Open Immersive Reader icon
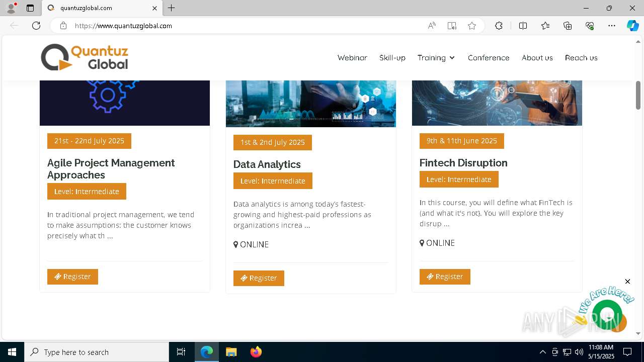Screen dimensions: 644x362 pos(452,26)
